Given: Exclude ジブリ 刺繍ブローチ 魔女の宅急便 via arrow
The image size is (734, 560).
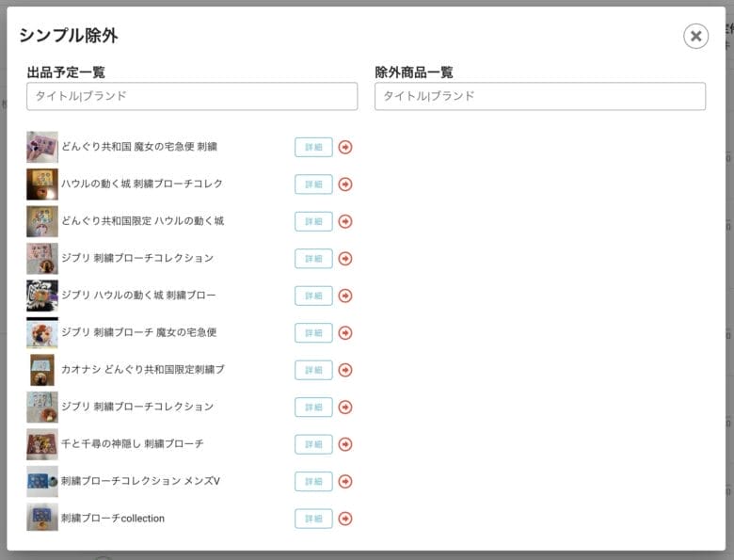Looking at the screenshot, I should pyautogui.click(x=345, y=333).
